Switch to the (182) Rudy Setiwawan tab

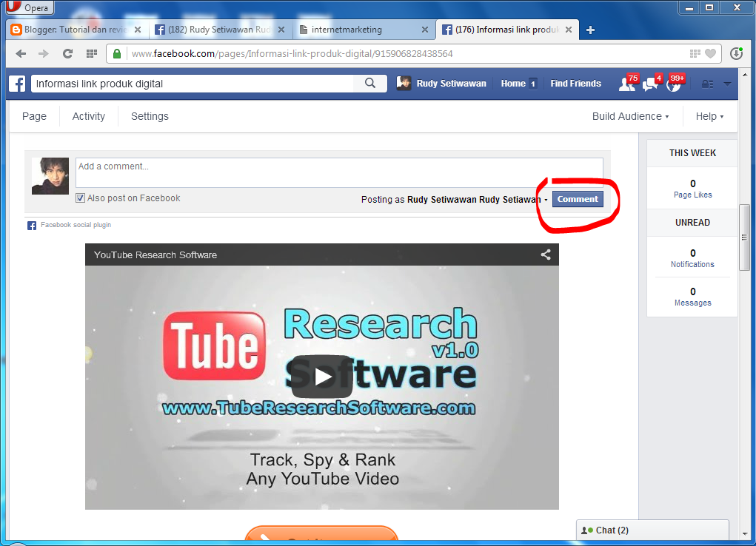219,30
